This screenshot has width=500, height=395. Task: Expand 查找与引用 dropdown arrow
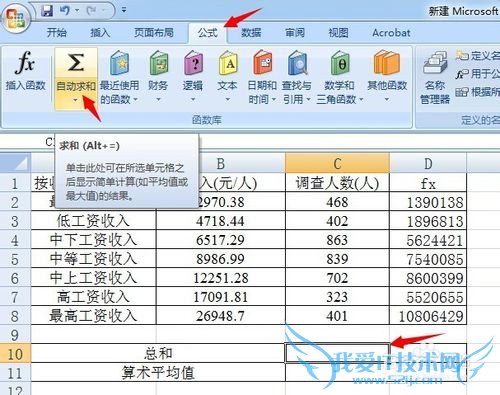(308, 99)
